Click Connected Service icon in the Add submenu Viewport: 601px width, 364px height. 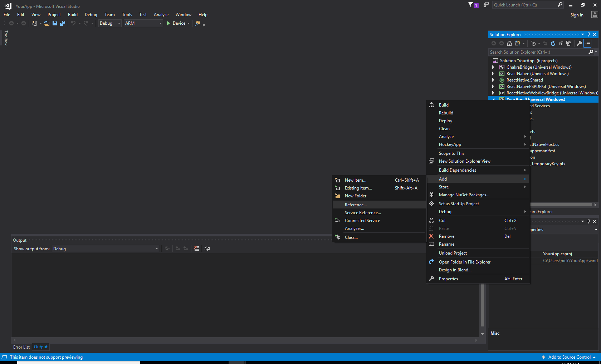tap(337, 221)
